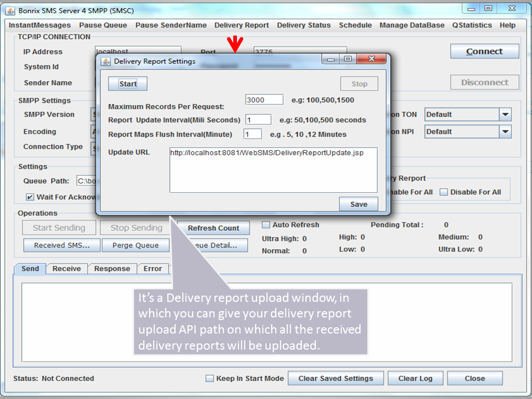Tick Keep In Start Mode checkbox

[x=210, y=378]
